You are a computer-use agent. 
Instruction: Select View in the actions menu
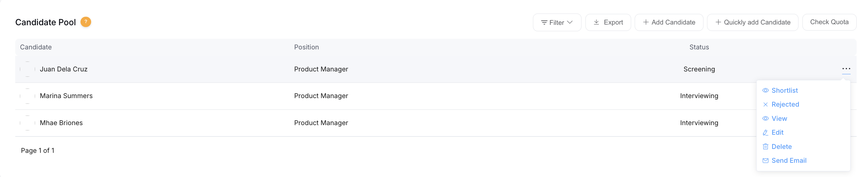coord(779,119)
